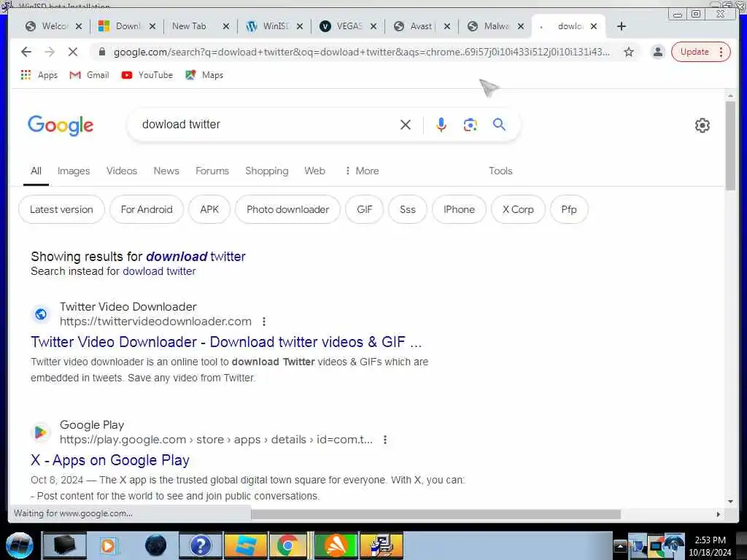Image resolution: width=747 pixels, height=560 pixels.
Task: Open the Maps bookmark
Action: point(204,75)
